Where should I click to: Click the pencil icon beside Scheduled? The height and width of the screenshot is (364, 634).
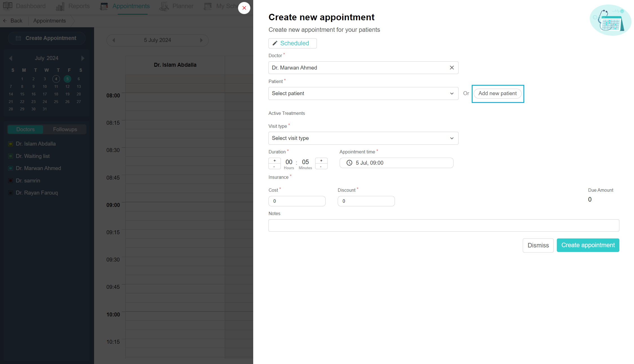[275, 43]
